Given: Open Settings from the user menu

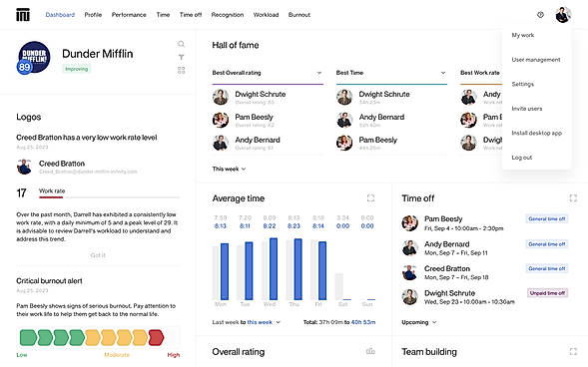Looking at the screenshot, I should (x=523, y=84).
